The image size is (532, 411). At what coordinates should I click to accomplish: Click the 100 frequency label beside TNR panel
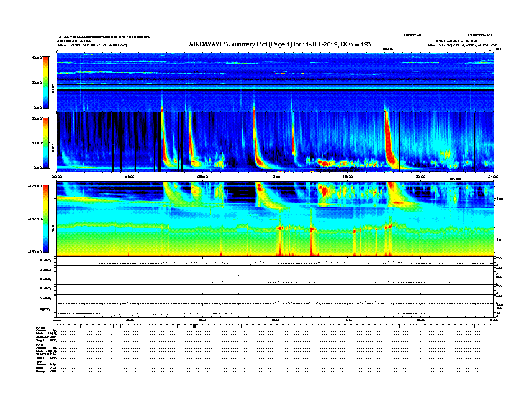point(500,199)
